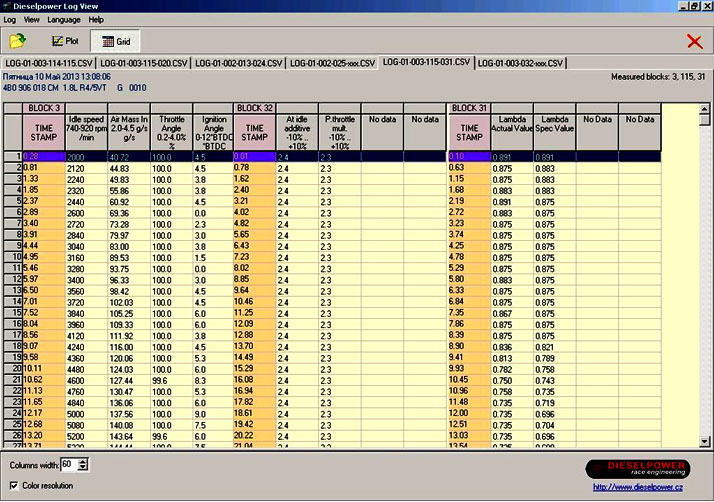Open the Help menu
714x502 pixels.
pyautogui.click(x=96, y=19)
